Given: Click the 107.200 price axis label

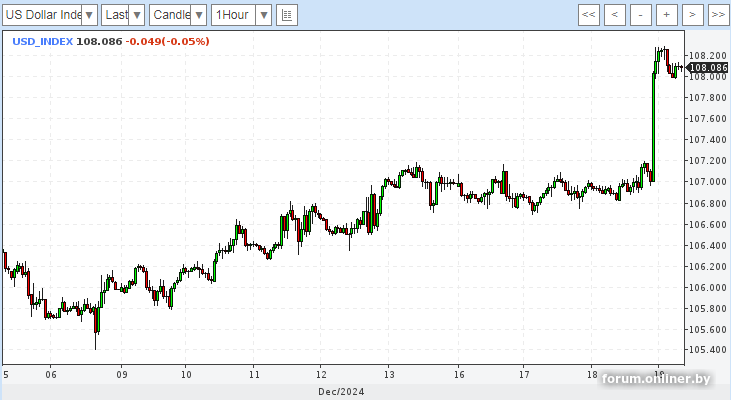Looking at the screenshot, I should click(x=708, y=161).
